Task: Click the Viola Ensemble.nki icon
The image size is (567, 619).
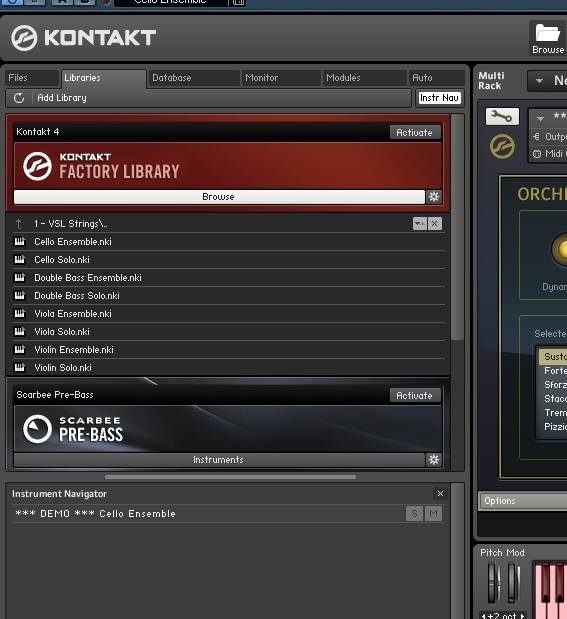Action: click(19, 313)
